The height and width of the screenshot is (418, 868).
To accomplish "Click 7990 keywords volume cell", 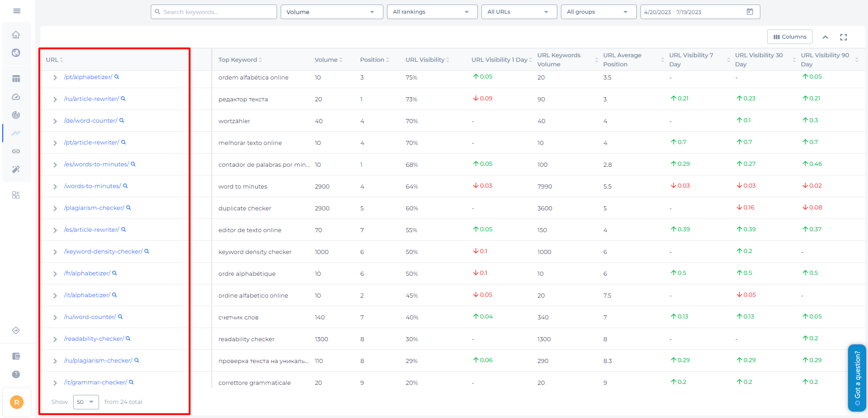I will point(545,186).
